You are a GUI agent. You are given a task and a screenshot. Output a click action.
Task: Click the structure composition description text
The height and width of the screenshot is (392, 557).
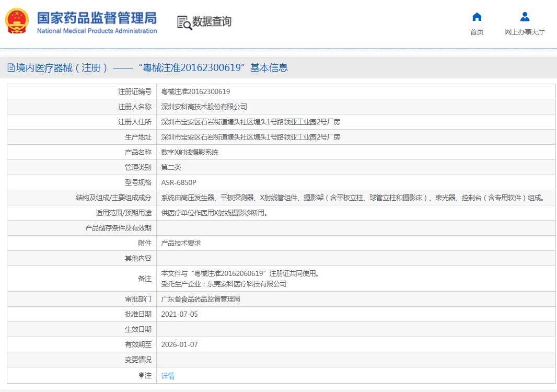pos(353,198)
